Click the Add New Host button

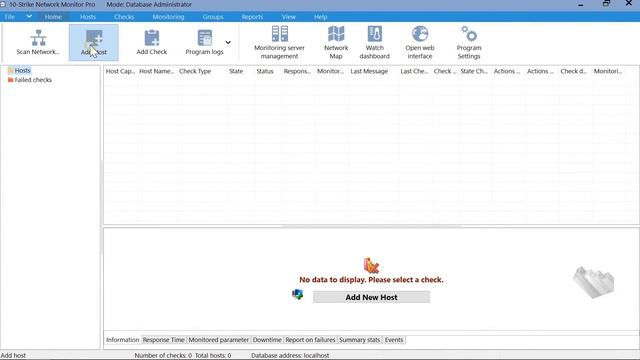[x=371, y=297]
